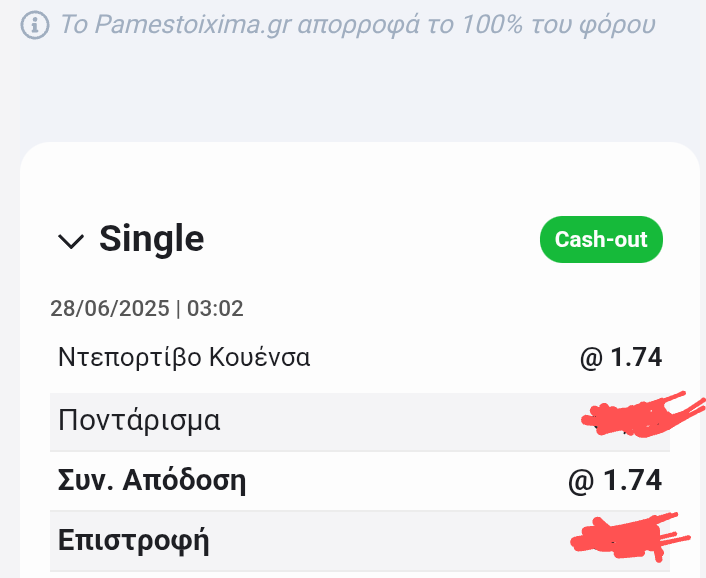Click the Συν. Απόδοση label
Image resolution: width=706 pixels, height=578 pixels.
click(152, 481)
